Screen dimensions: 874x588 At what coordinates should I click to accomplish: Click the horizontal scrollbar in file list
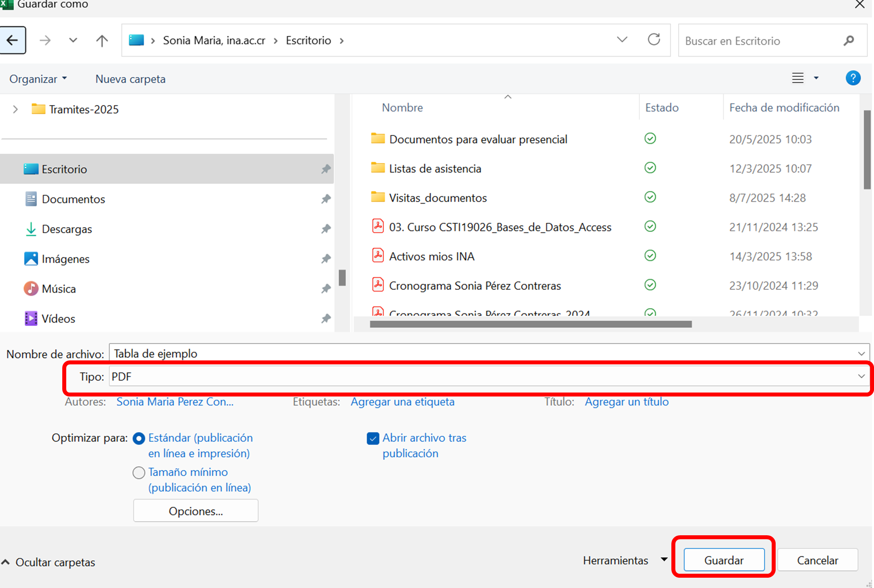[531, 324]
